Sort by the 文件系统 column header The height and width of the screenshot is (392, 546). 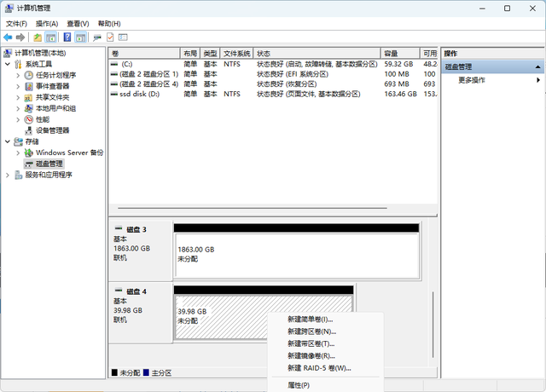237,54
